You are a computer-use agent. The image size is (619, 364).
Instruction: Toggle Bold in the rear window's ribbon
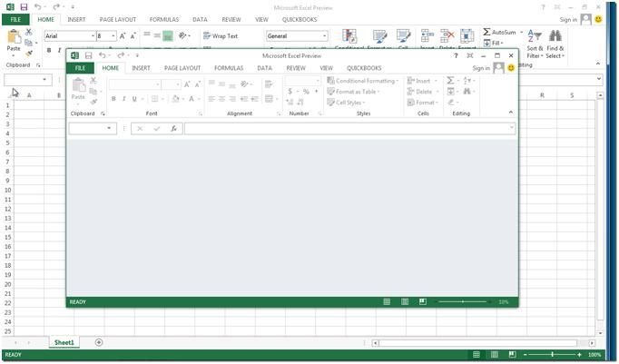(49, 51)
